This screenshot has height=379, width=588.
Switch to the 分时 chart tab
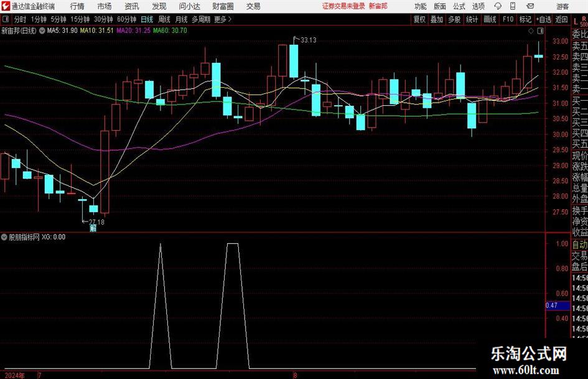click(x=21, y=19)
